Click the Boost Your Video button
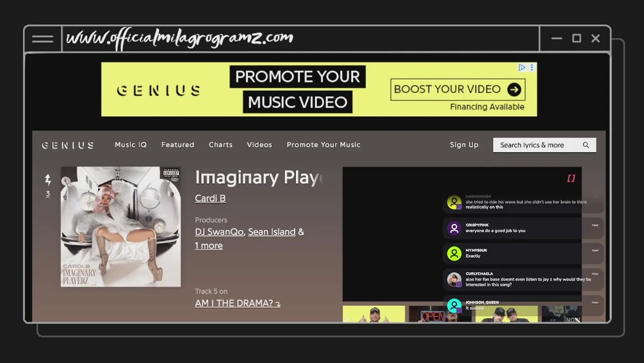The height and width of the screenshot is (363, 644). tap(457, 90)
